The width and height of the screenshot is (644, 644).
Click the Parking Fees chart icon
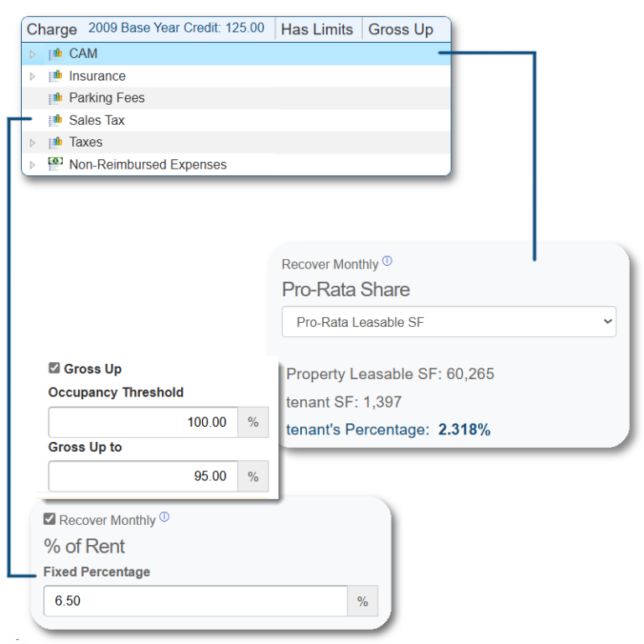[56, 98]
